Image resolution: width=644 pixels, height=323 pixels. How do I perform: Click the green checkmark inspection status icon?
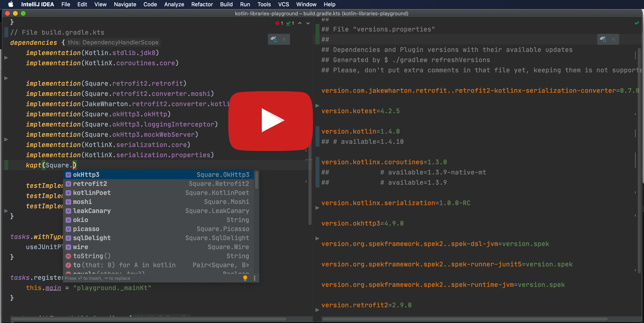click(637, 23)
